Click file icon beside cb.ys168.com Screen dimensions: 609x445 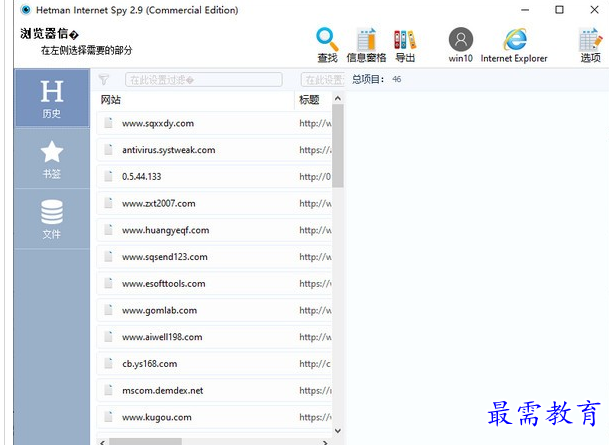coord(108,363)
